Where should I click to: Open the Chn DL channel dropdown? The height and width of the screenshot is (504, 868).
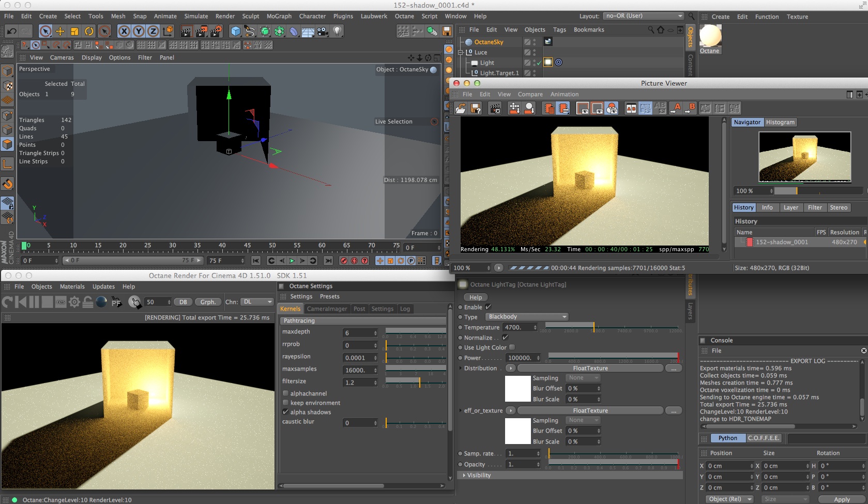257,302
